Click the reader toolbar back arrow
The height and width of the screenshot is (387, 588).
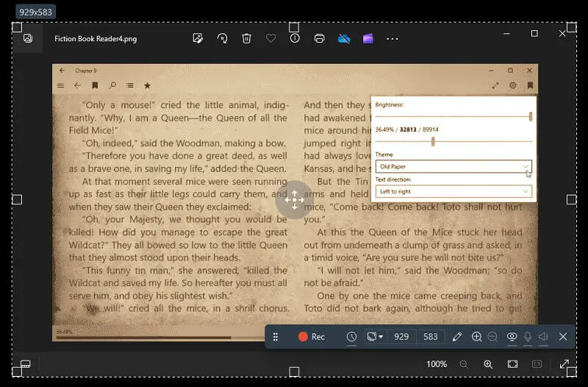(x=78, y=85)
